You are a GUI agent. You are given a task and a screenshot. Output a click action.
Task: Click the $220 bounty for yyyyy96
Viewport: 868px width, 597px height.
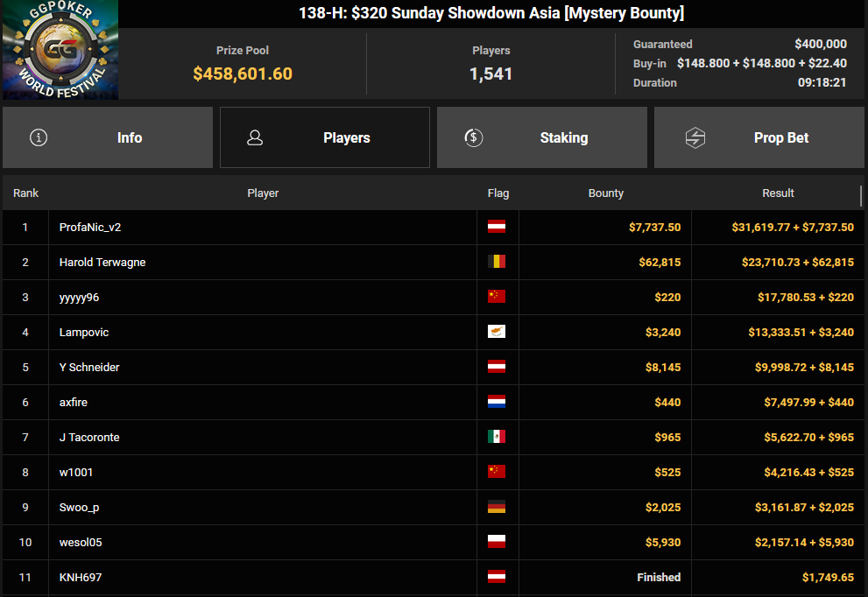click(667, 297)
